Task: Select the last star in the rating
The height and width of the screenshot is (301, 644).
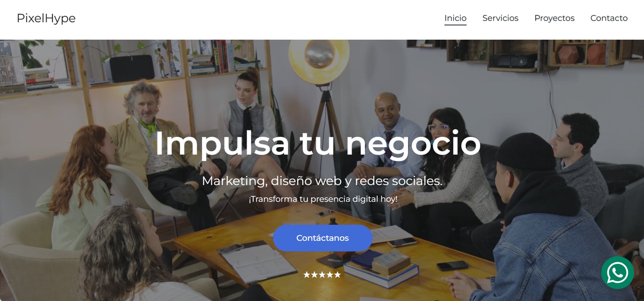Action: point(337,275)
